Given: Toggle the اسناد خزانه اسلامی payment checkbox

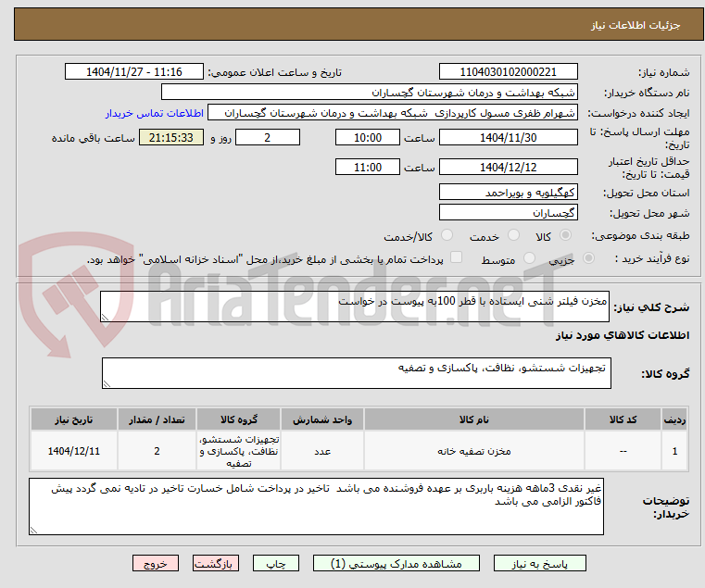Looking at the screenshot, I should [x=457, y=257].
